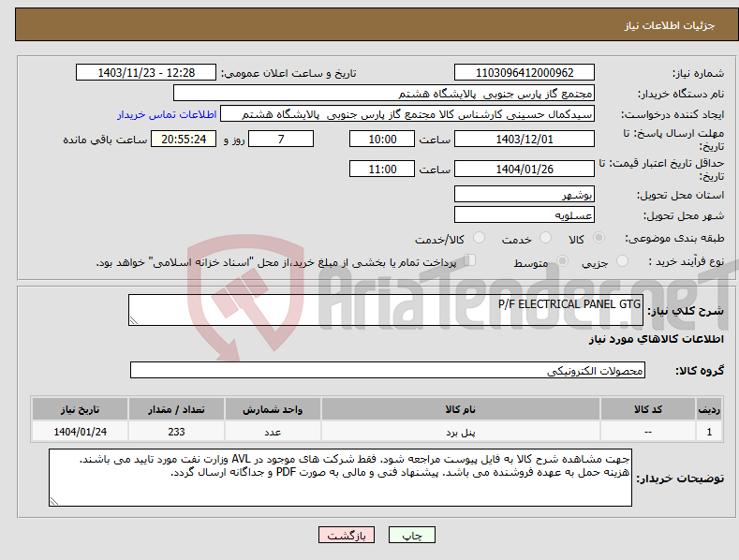
Task: Click the تعداد / مقدار column header
Action: (x=176, y=409)
